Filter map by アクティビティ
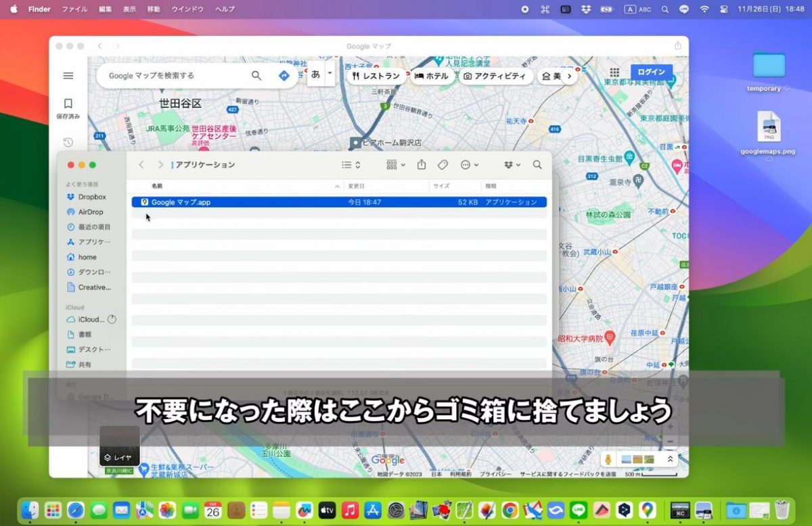Screen dimensions: 812x526 pyautogui.click(x=495, y=76)
